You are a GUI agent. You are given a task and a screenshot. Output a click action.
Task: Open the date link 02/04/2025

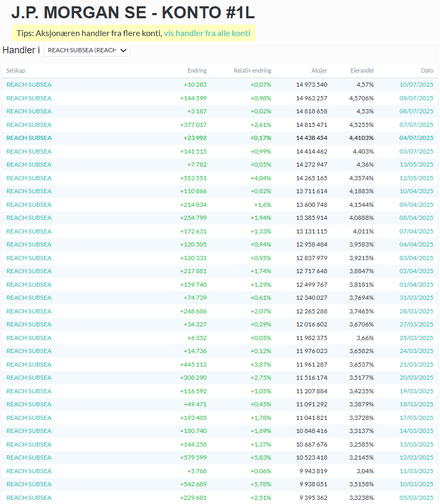coord(416,271)
